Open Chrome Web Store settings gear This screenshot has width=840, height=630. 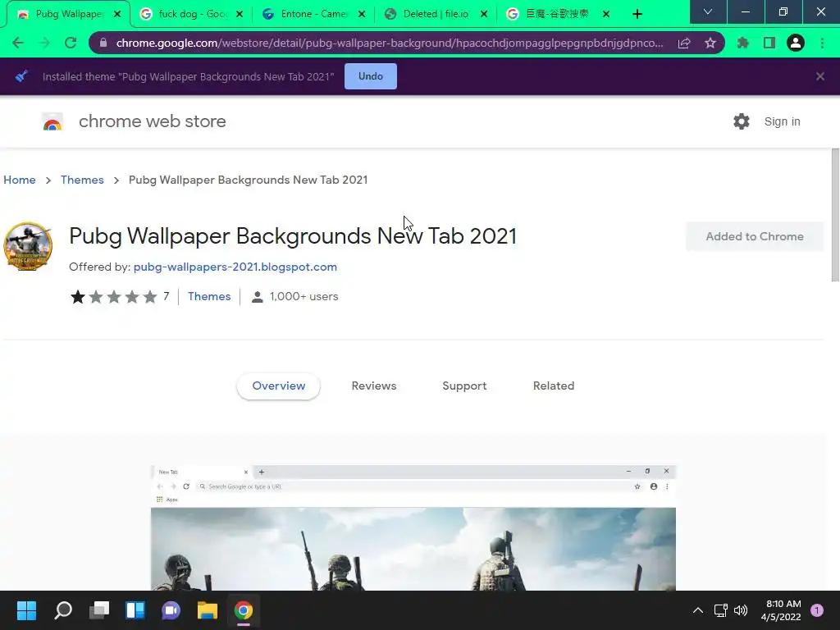tap(742, 121)
